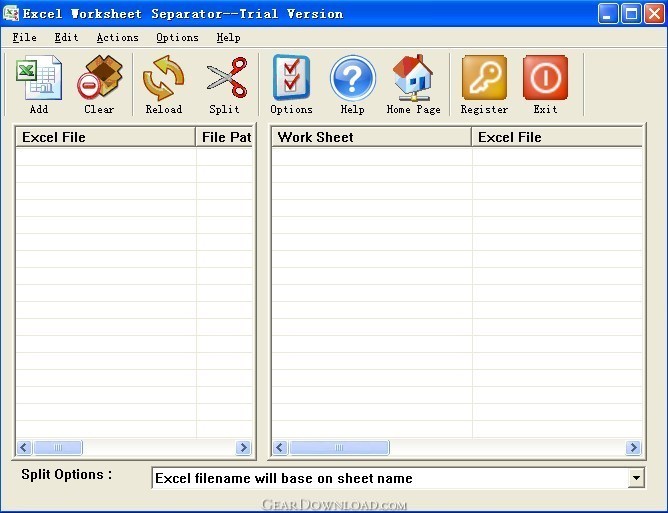Click the application icon in title bar
This screenshot has width=668, height=513.
(x=11, y=14)
